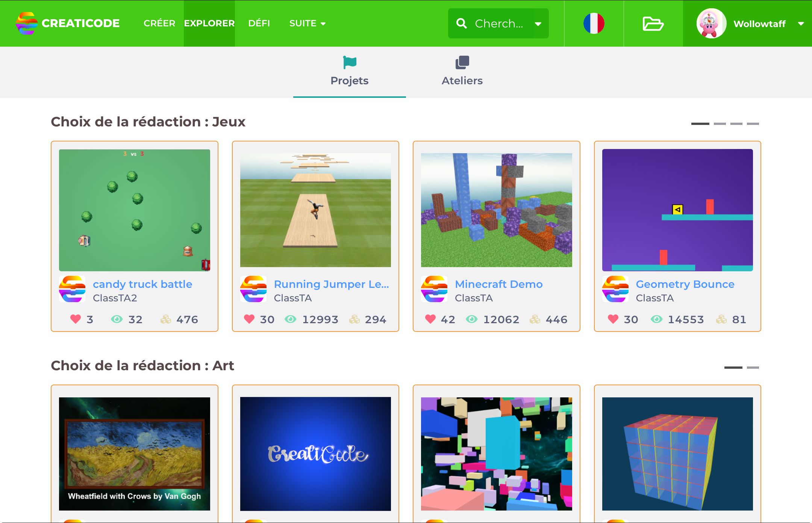Click the views eye icon on Geometry Bounce

click(656, 319)
